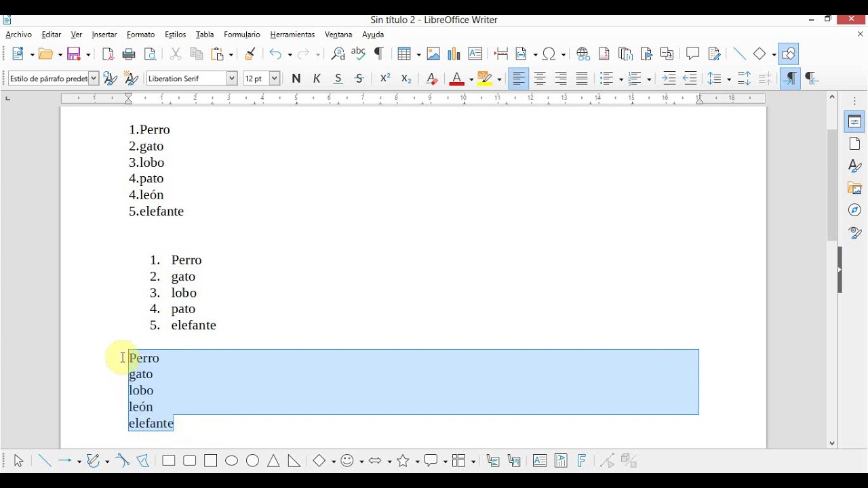Viewport: 868px width, 488px height.
Task: Increase paragraph spacing
Action: (x=744, y=79)
